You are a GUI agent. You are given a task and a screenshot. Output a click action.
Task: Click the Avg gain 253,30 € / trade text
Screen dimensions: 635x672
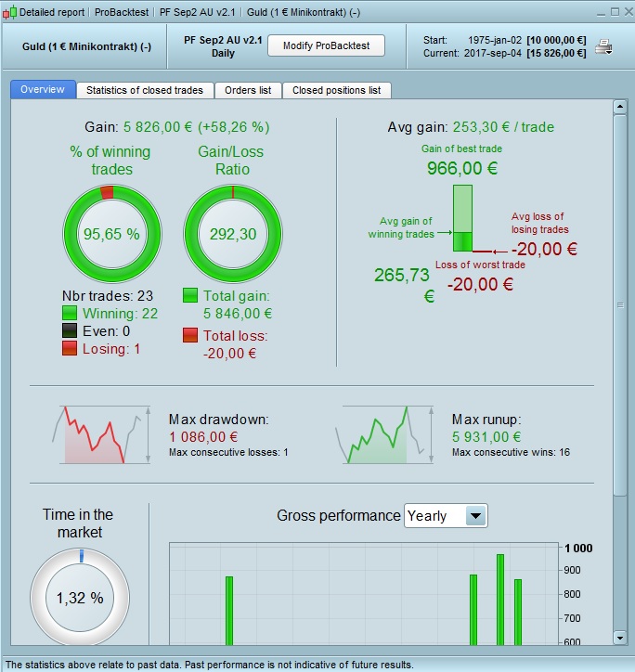[x=471, y=127]
